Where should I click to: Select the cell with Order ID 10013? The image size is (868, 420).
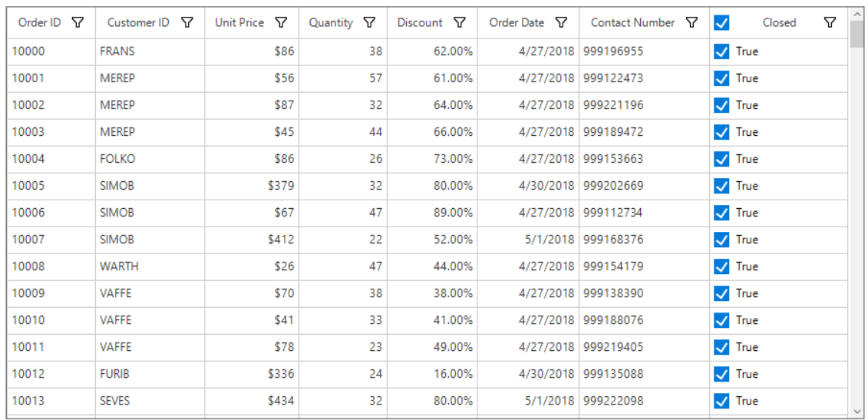point(51,401)
